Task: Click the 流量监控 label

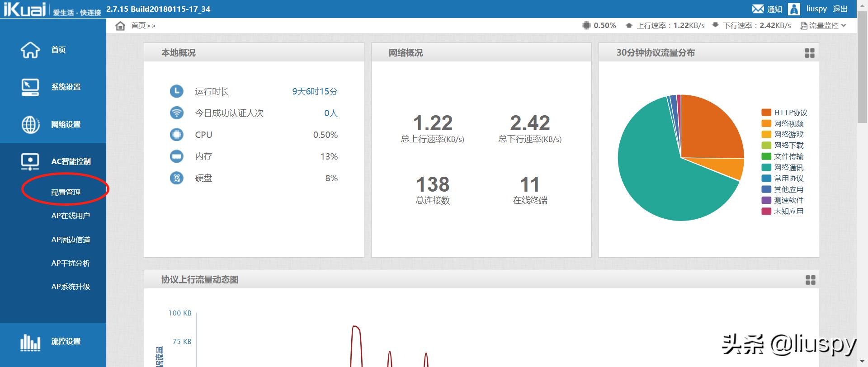Action: pyautogui.click(x=824, y=26)
